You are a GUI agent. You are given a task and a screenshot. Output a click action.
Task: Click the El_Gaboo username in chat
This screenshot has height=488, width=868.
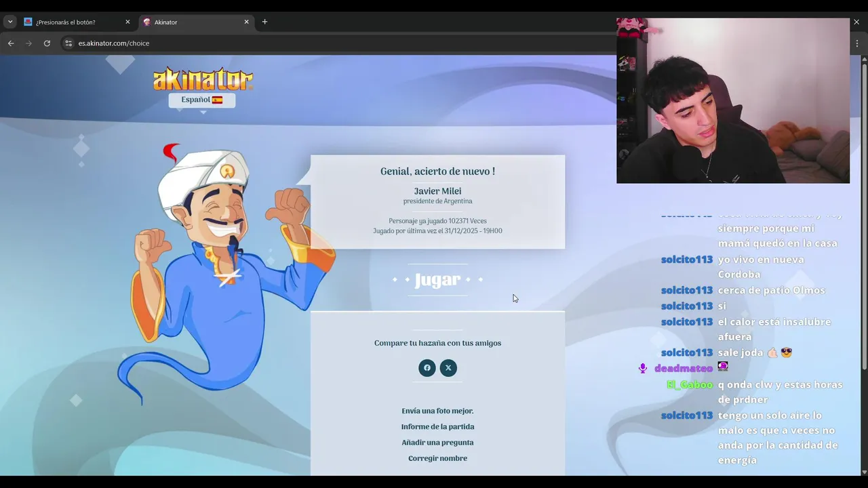point(689,384)
